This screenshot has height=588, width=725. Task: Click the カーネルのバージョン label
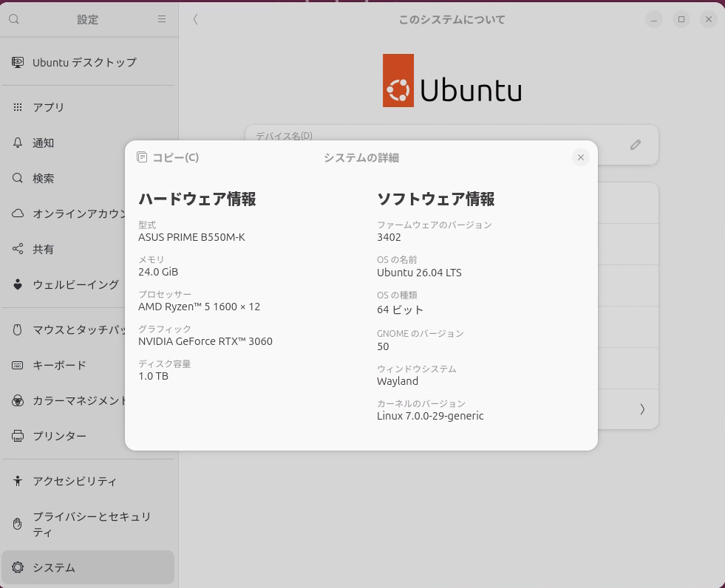pos(421,403)
